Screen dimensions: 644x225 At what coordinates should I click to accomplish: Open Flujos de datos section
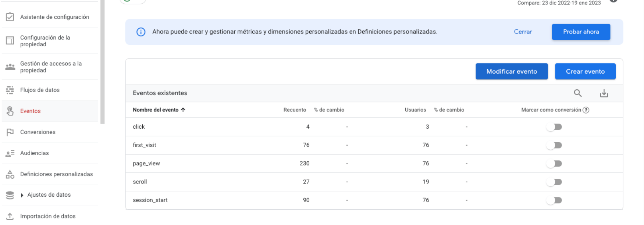click(x=50, y=90)
